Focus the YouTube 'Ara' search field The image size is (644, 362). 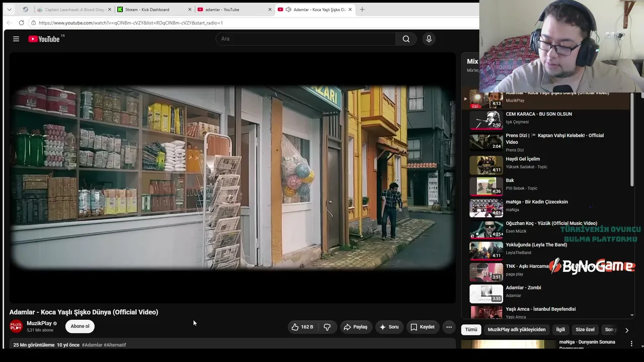point(306,39)
